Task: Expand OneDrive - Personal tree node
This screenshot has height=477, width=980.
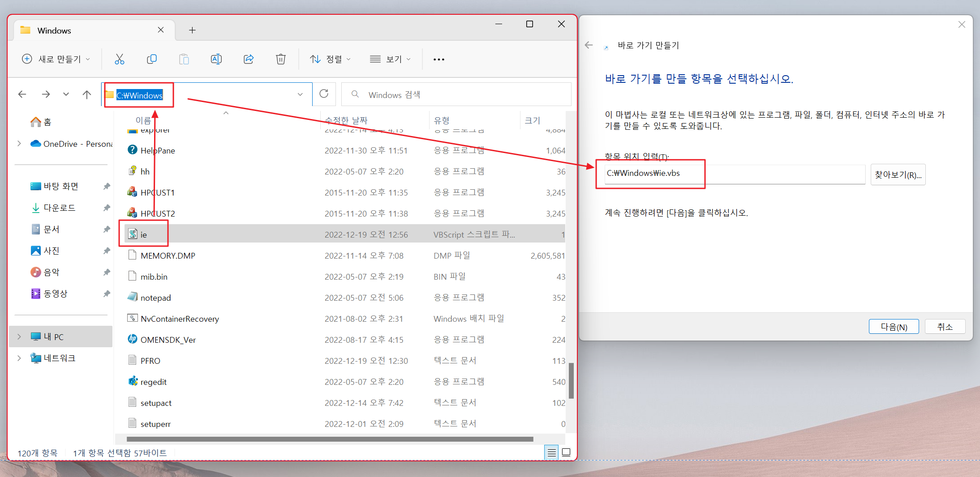Action: point(19,144)
